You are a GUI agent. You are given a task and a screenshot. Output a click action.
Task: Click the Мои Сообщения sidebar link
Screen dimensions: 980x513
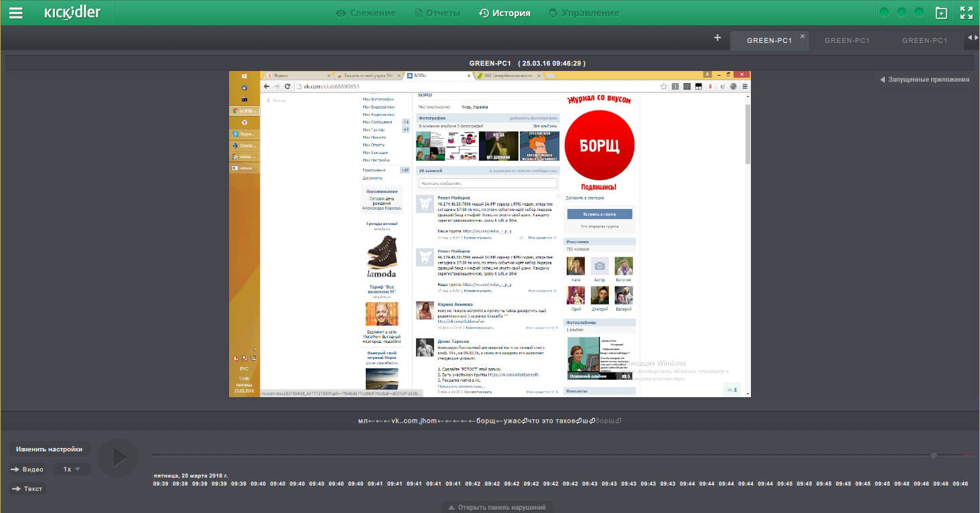click(x=378, y=122)
